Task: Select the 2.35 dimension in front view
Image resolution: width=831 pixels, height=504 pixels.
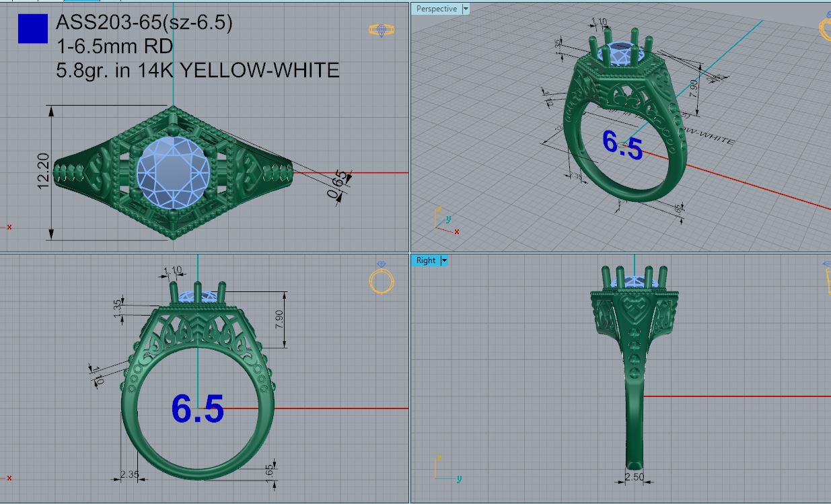Action: [129, 474]
